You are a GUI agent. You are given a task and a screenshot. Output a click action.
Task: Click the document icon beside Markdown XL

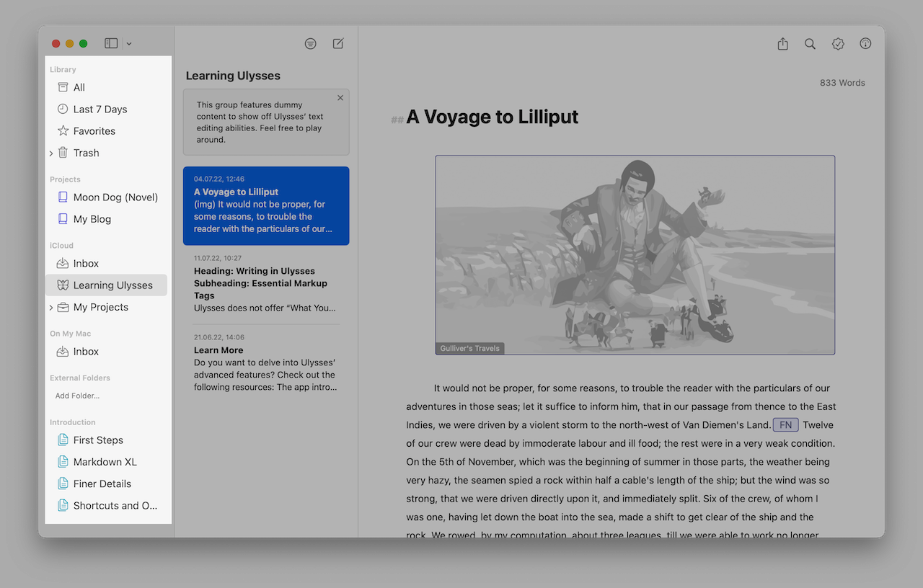(x=63, y=462)
